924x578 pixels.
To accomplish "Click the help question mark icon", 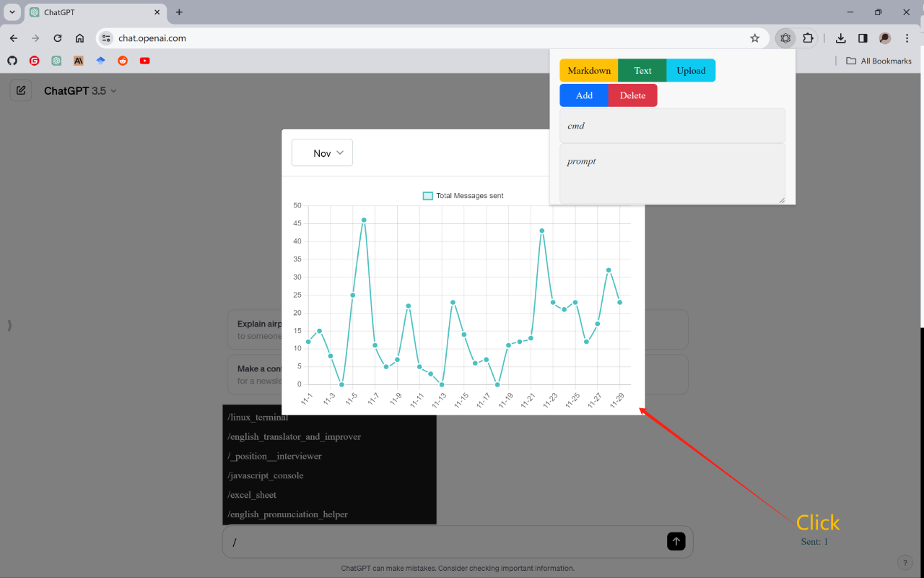I will pyautogui.click(x=905, y=562).
